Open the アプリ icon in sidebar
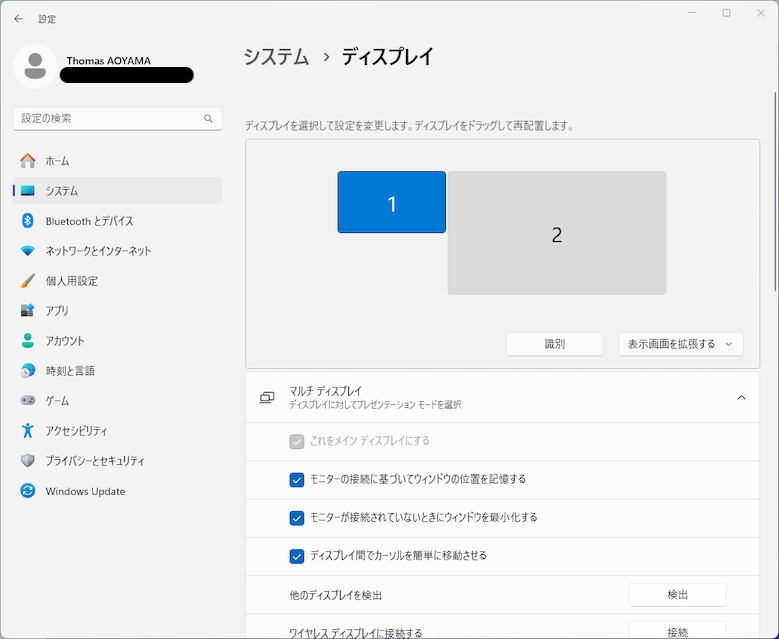This screenshot has height=639, width=779. tap(28, 311)
